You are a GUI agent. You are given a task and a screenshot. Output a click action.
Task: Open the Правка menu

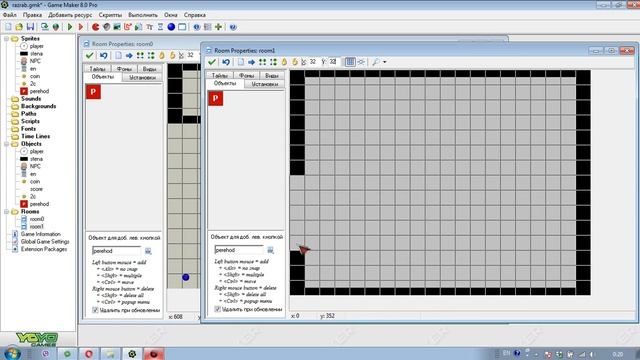pos(32,15)
